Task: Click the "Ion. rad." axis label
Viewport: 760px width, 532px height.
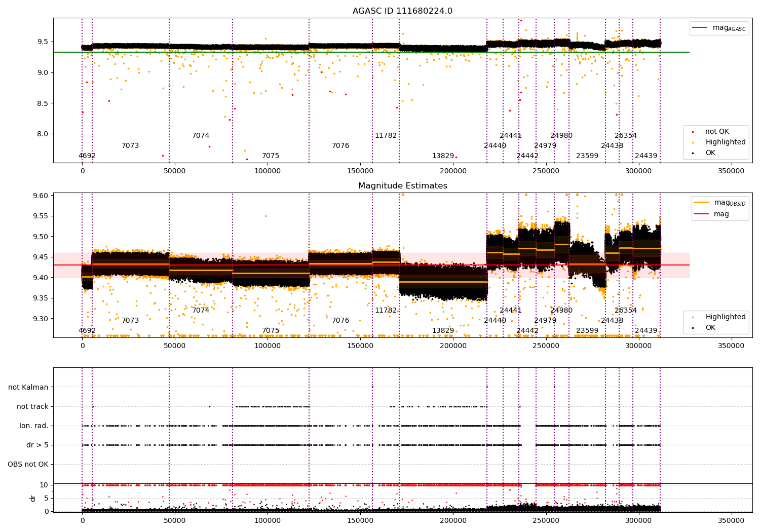Action: [x=34, y=426]
